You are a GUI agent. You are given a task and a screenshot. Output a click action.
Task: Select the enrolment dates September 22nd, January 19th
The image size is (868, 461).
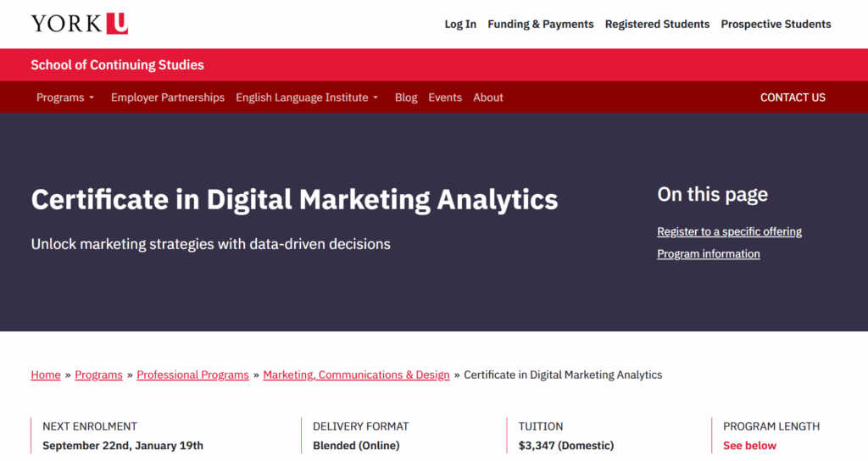coord(123,446)
